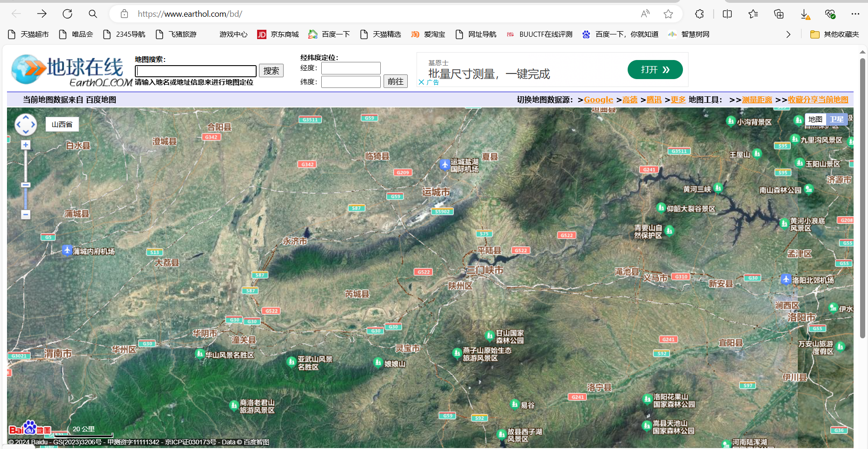Switch map source to 高德
The image size is (868, 449).
coord(630,100)
